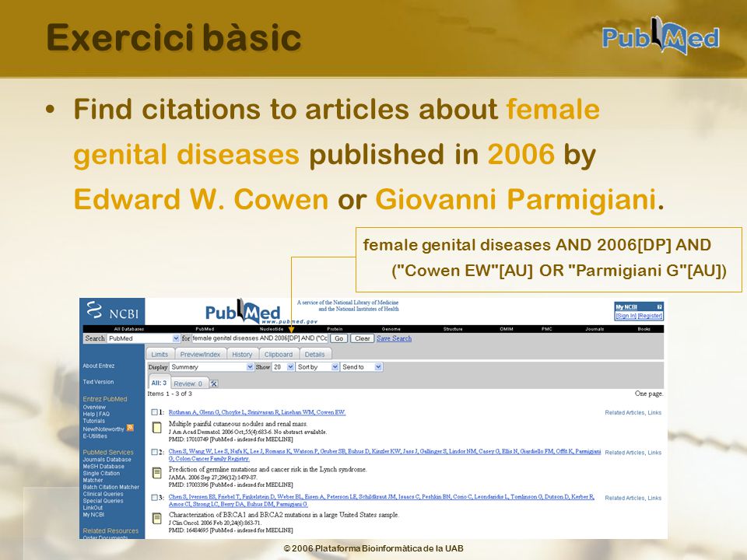The height and width of the screenshot is (560, 747).
Task: Open Genome in the black nav bar
Action: tap(391, 329)
